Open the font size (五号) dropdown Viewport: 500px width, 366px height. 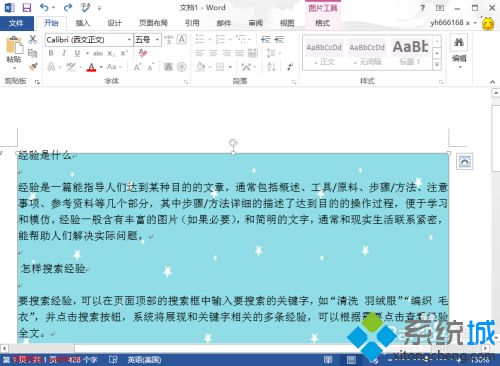tap(157, 40)
